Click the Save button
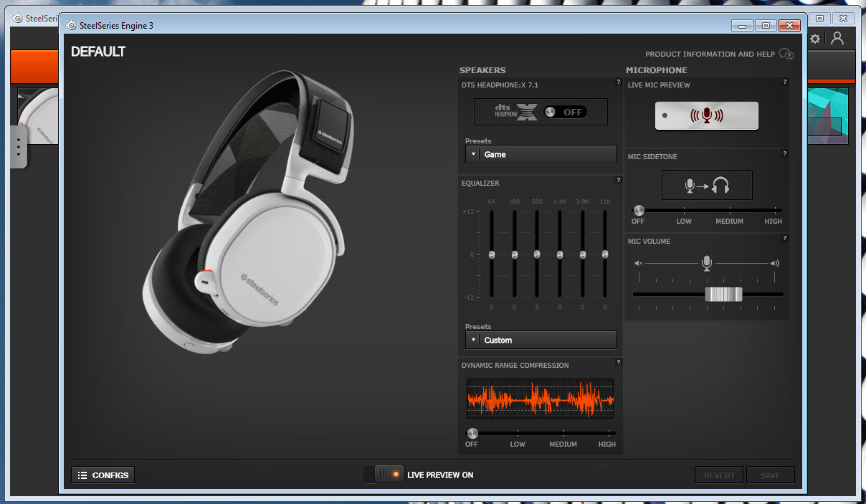Image resolution: width=866 pixels, height=504 pixels. coord(771,475)
